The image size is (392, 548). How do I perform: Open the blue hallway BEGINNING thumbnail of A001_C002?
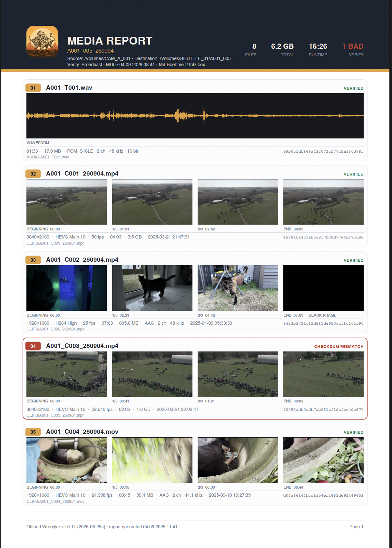click(x=66, y=288)
